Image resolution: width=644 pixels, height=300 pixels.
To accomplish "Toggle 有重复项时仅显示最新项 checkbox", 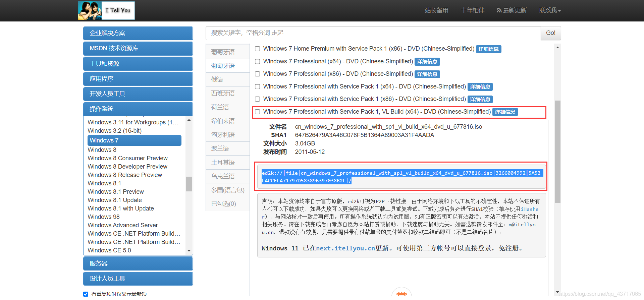I will (x=86, y=294).
